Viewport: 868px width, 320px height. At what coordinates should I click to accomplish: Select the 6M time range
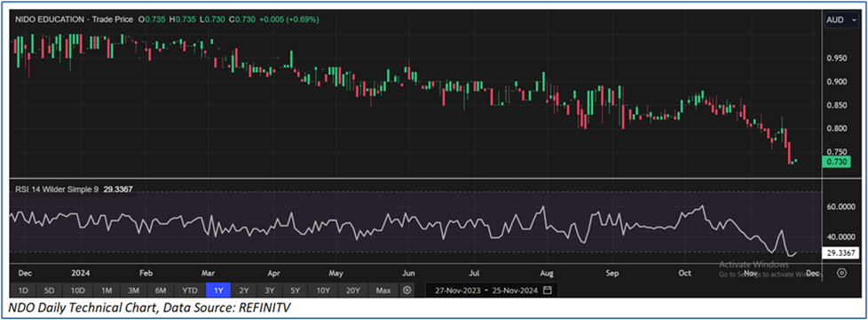[x=161, y=290]
